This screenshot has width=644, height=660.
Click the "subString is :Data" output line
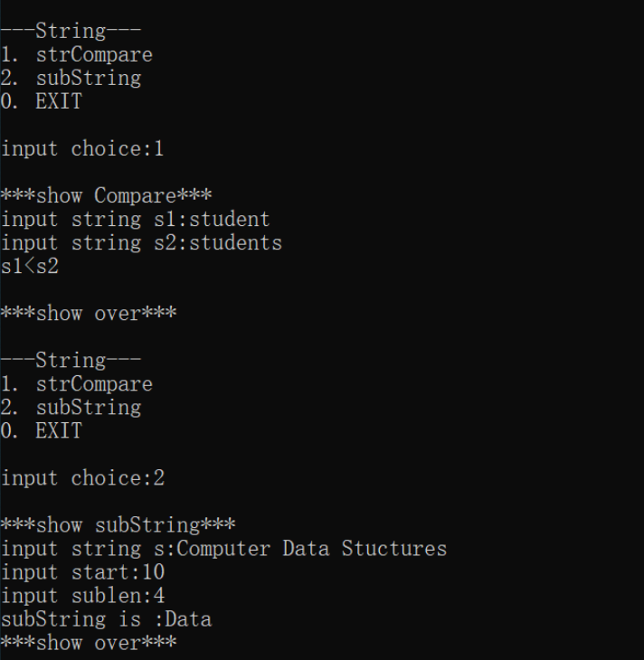coord(106,619)
